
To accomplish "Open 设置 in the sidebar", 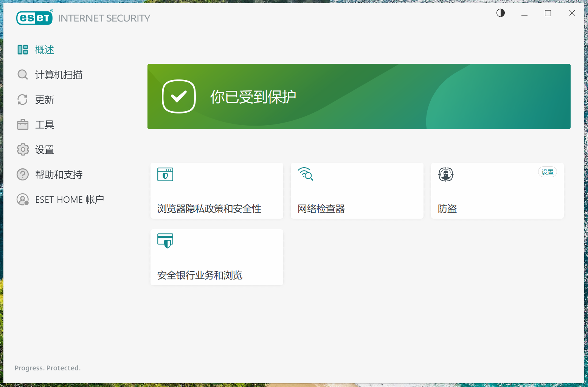I will pos(45,149).
